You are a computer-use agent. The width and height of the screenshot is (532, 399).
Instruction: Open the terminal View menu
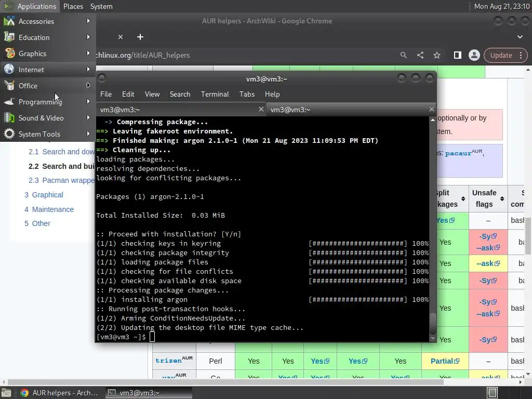tap(152, 94)
